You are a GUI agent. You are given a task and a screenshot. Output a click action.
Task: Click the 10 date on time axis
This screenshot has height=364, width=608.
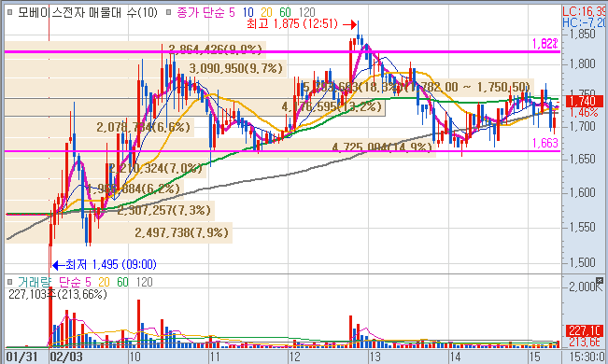coord(134,357)
